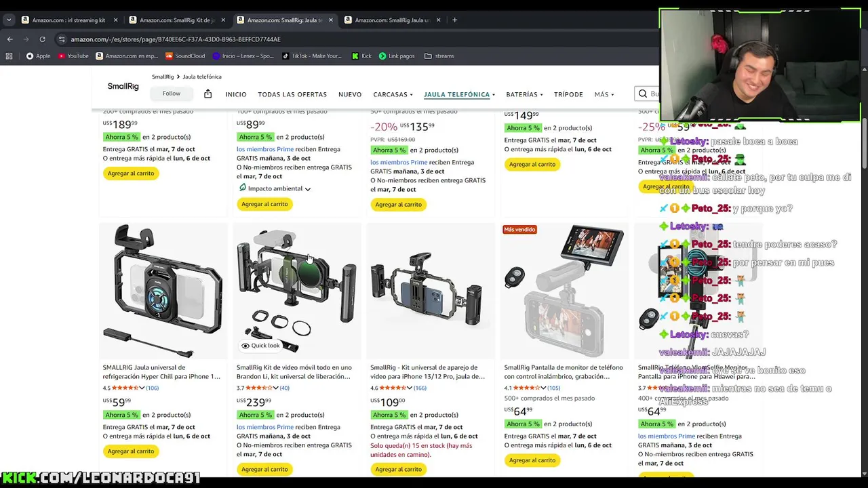Expand the BATERÍAS menu
This screenshot has width=868, height=488.
pos(524,94)
